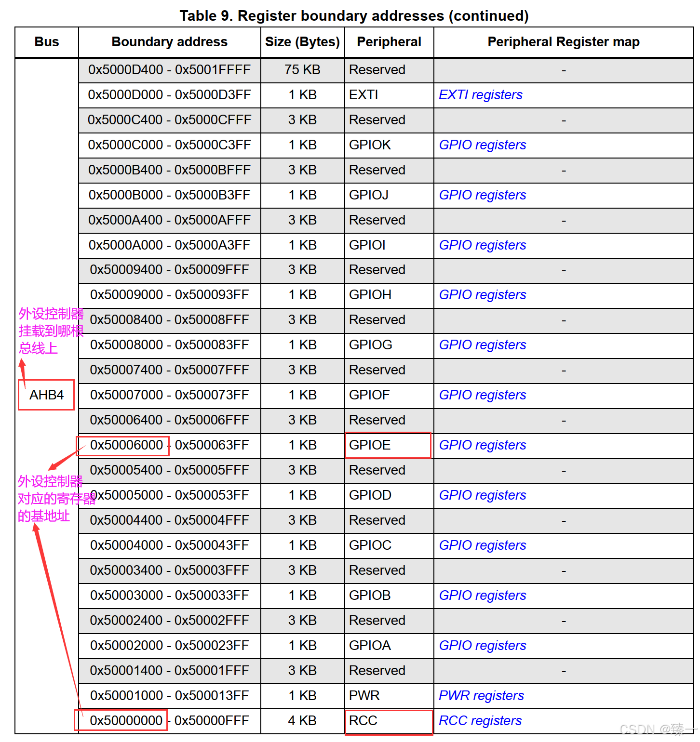Open the RCC registers link

pos(480,721)
